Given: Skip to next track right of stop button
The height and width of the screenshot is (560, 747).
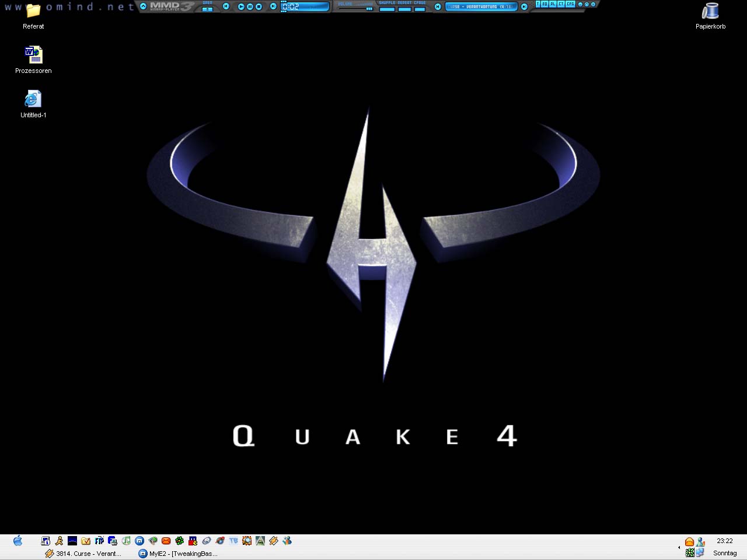Looking at the screenshot, I should (273, 6).
